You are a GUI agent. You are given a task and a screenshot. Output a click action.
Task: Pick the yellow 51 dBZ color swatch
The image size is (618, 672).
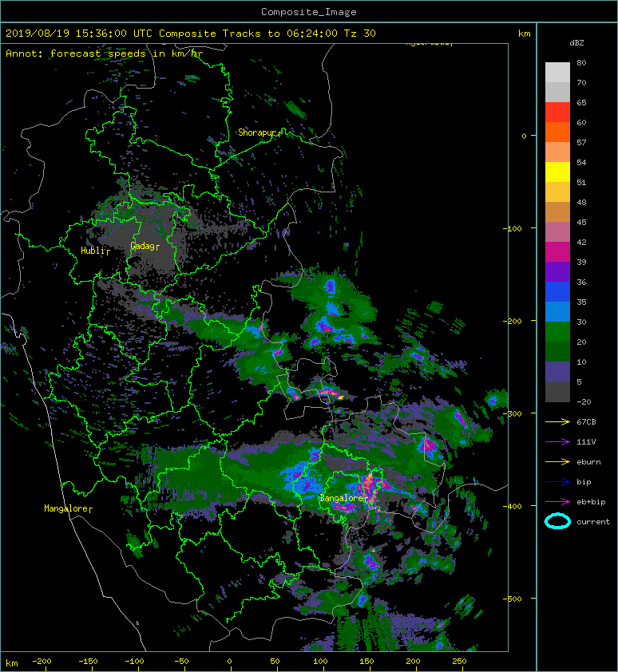557,172
